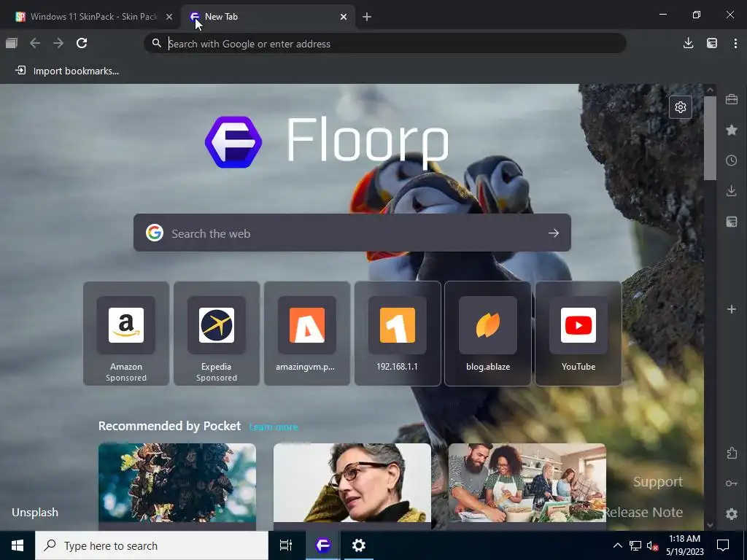Open Add-ons puzzle icon in sidebar
This screenshot has width=747, height=560.
tap(732, 453)
